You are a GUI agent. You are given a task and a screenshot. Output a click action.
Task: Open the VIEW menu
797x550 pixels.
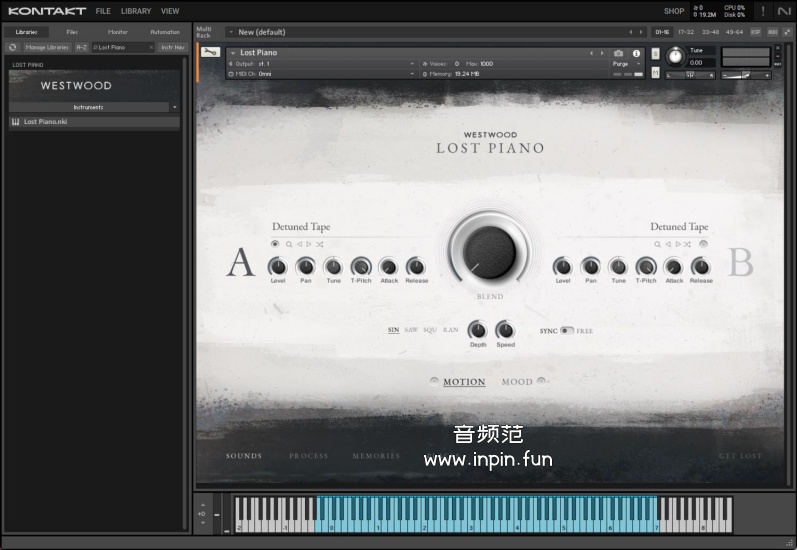coord(170,11)
